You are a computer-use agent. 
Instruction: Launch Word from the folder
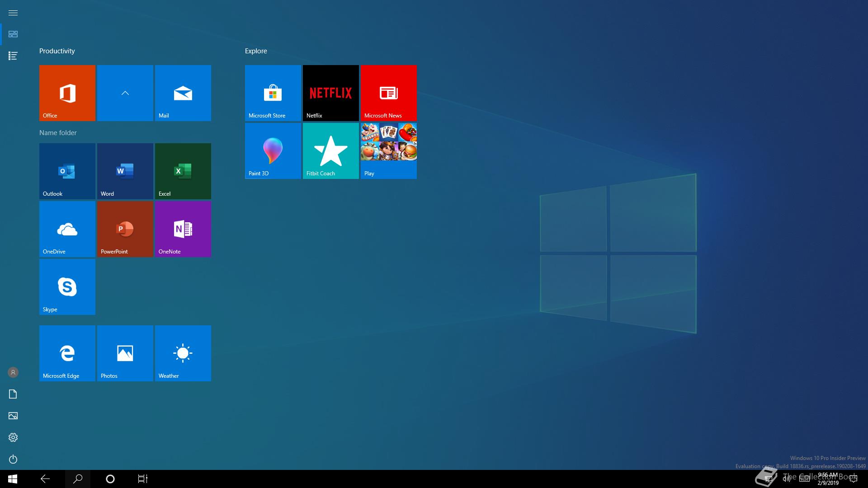[x=125, y=171]
